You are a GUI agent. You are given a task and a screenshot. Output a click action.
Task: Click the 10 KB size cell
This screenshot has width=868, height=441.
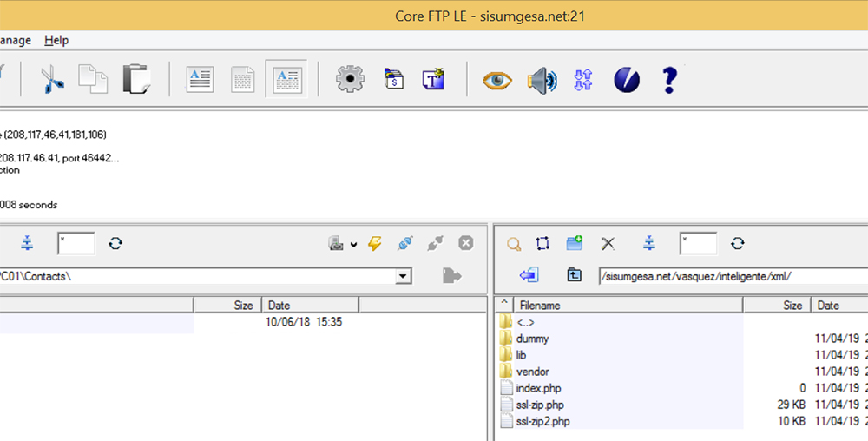coord(791,422)
